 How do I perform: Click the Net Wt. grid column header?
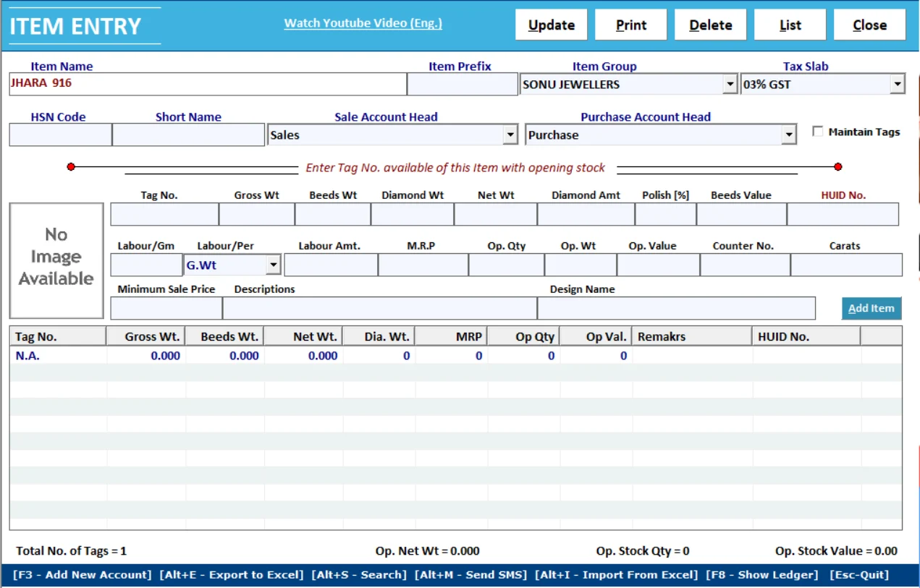303,336
